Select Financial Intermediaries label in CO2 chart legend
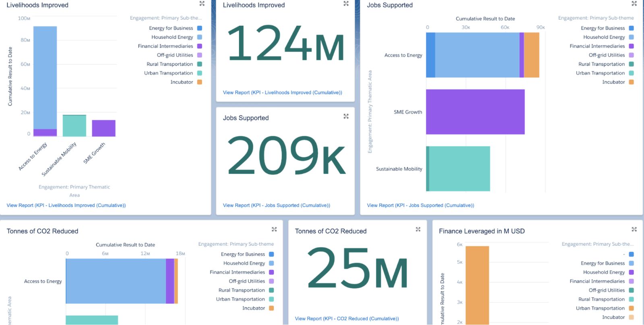 pos(237,272)
